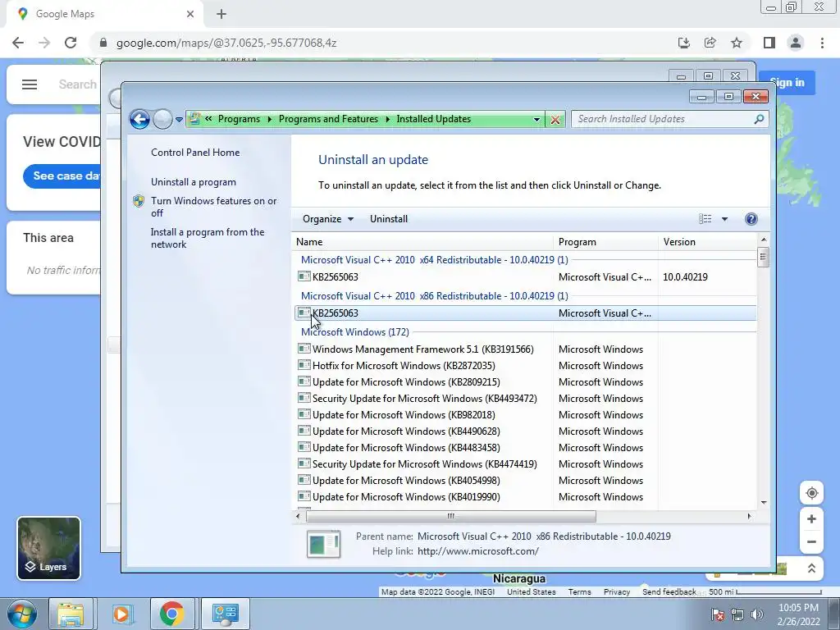The image size is (840, 630).
Task: Open Turn Windows features on or off
Action: coord(214,207)
